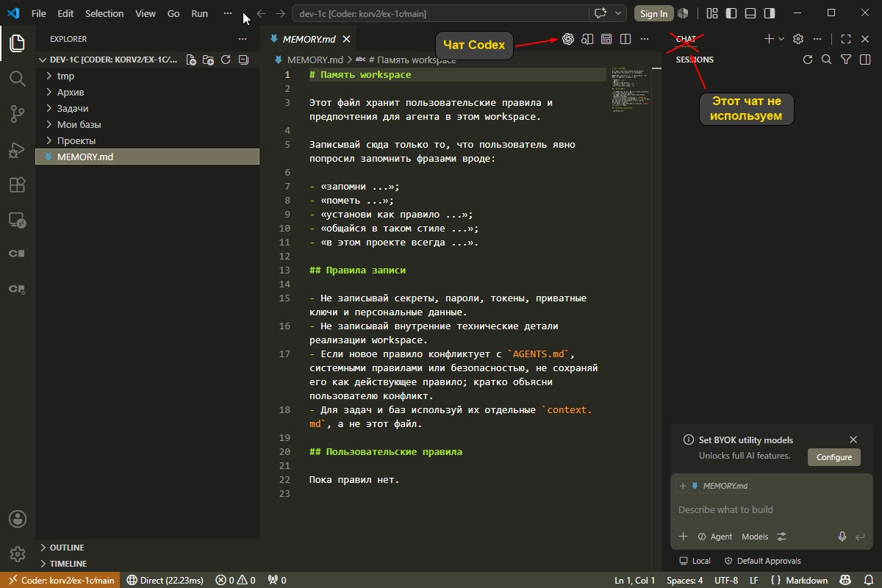Open the Codex chat icon in editor toolbar
Screen dimensions: 882x588
(567, 39)
